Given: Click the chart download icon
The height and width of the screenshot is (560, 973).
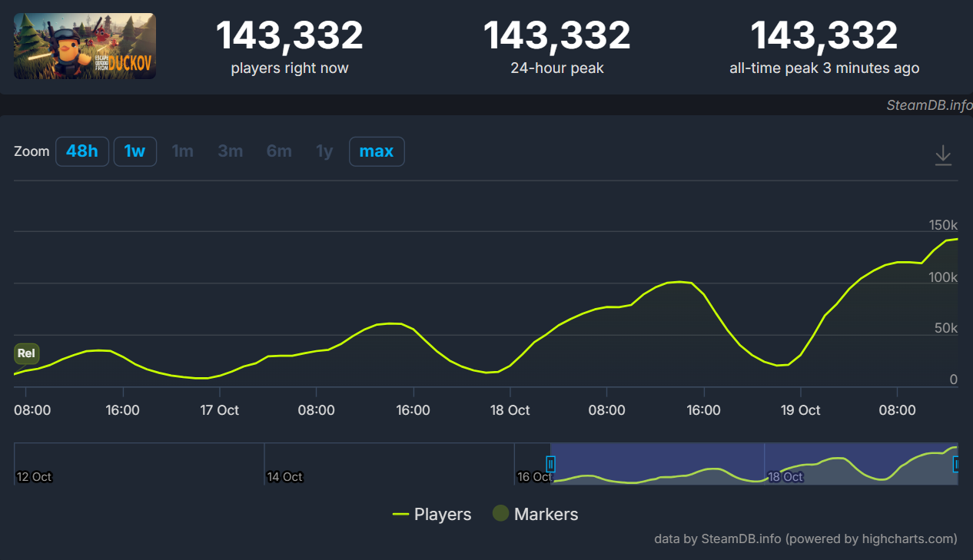Looking at the screenshot, I should coord(942,156).
